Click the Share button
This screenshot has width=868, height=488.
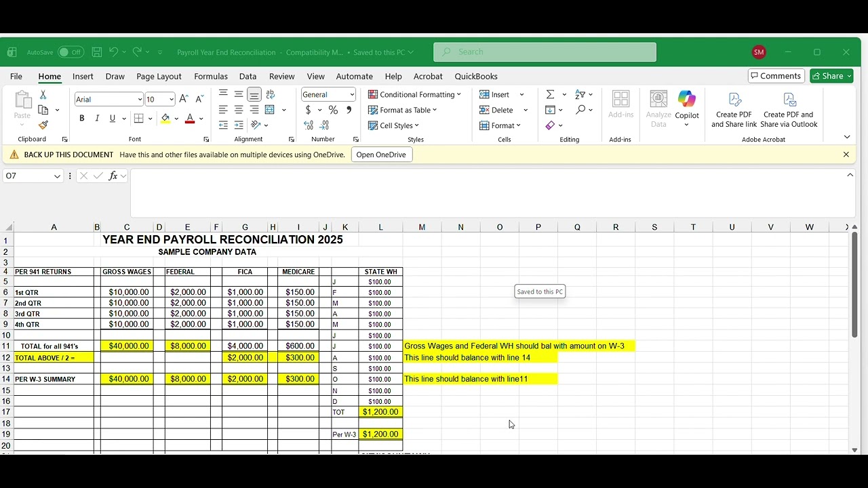click(x=831, y=76)
